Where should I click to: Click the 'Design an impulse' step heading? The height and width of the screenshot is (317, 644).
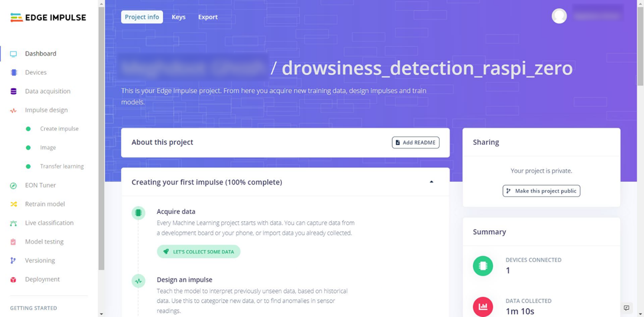point(184,280)
